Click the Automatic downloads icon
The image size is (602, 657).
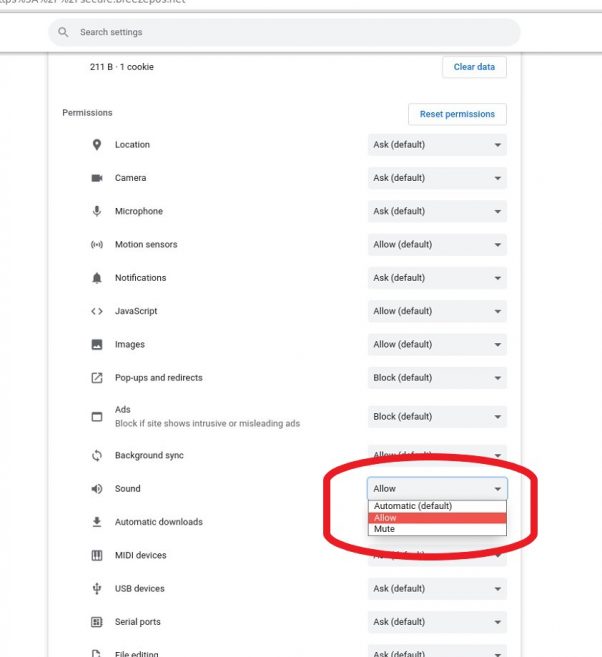(x=97, y=522)
